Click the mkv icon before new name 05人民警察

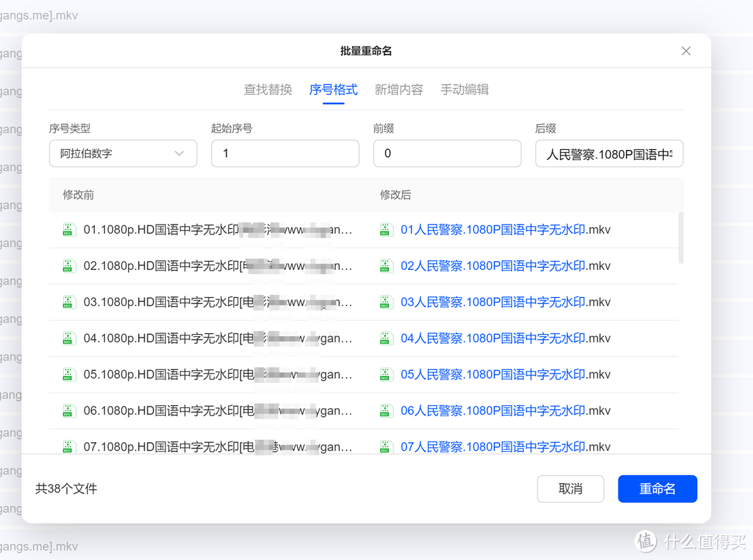tap(385, 374)
